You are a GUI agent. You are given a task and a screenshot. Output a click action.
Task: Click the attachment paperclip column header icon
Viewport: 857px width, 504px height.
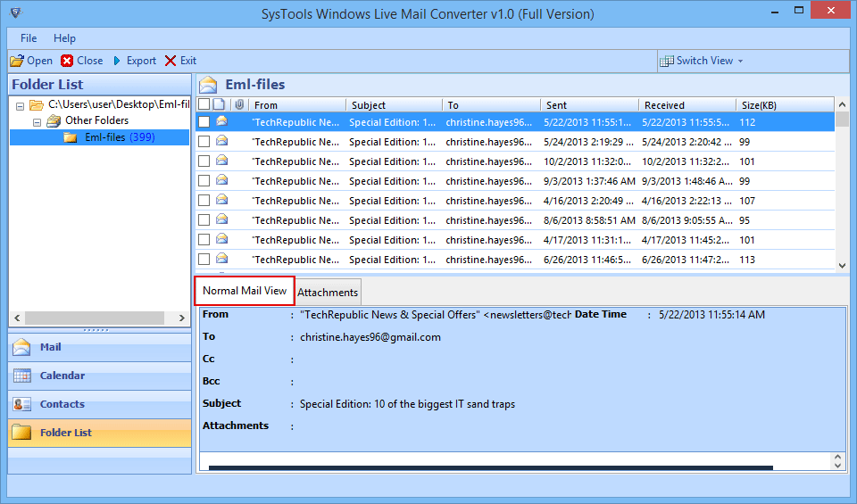[x=239, y=104]
